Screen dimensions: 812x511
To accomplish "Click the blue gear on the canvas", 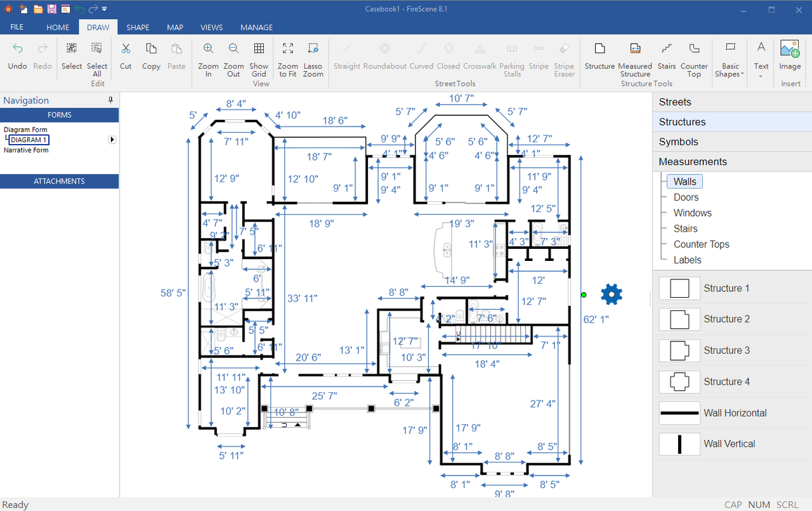I will [x=612, y=294].
